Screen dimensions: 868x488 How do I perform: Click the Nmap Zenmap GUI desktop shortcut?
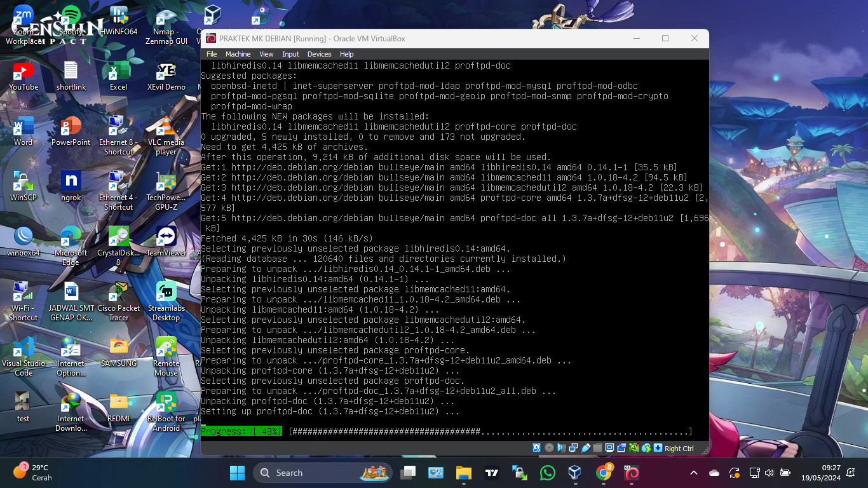166,25
